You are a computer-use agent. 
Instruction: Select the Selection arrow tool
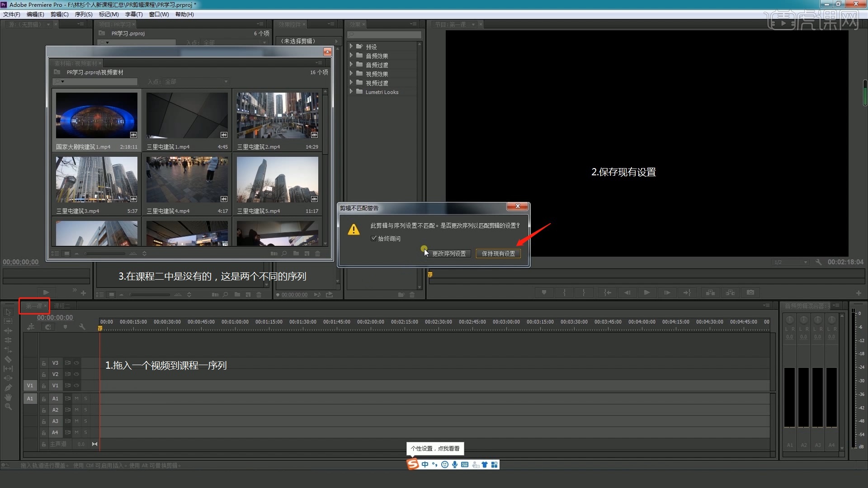tap(8, 312)
